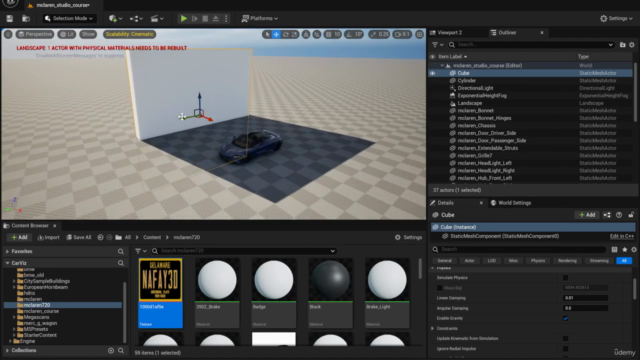
Task: Select the General filter tab in Details
Action: 444,260
